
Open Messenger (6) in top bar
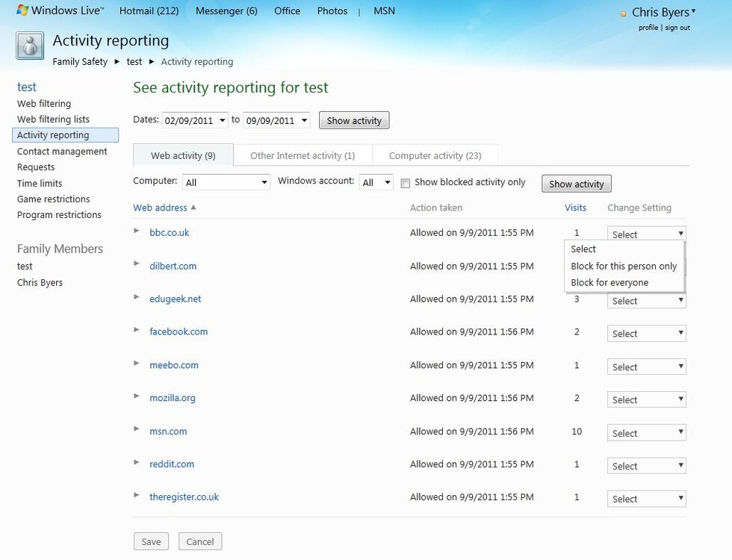tap(226, 10)
